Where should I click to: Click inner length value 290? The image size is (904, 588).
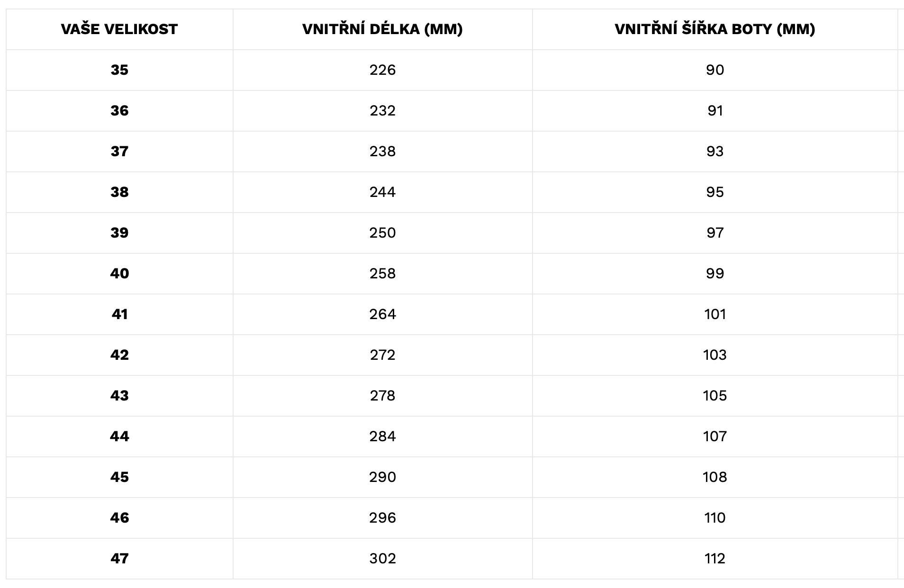point(382,477)
